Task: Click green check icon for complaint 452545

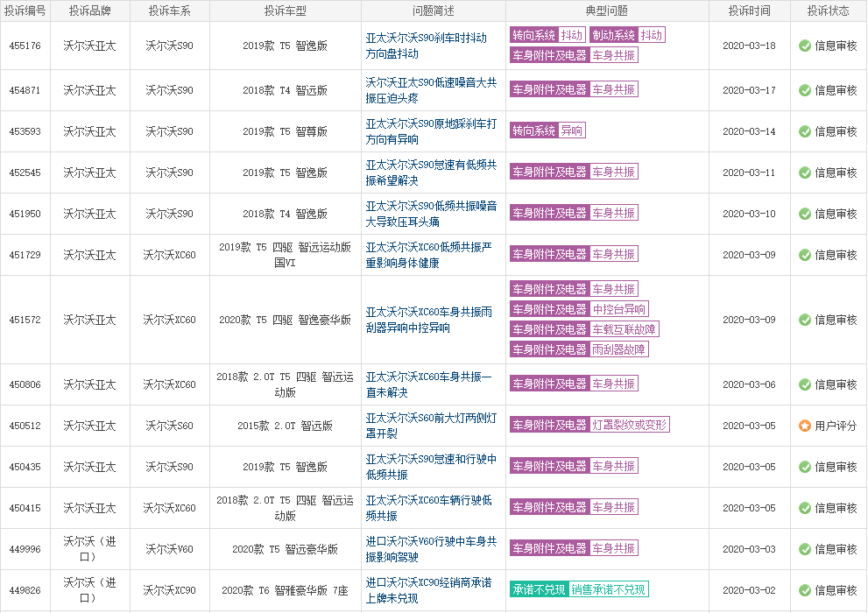Action: (805, 173)
